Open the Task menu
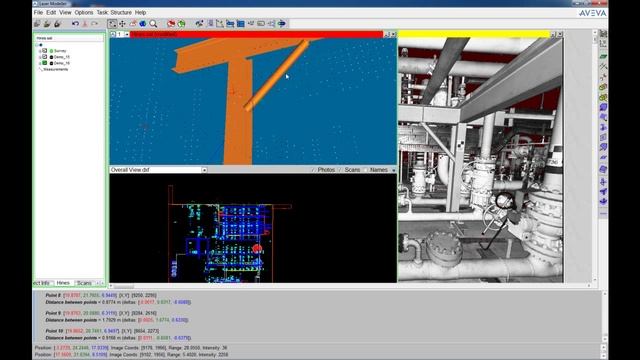This screenshot has width=640, height=360. tap(102, 13)
